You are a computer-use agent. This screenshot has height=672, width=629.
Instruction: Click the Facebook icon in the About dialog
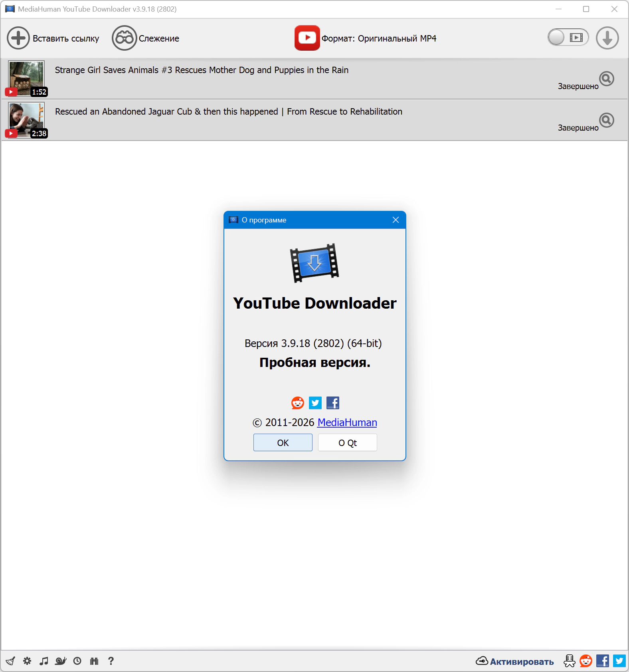333,403
